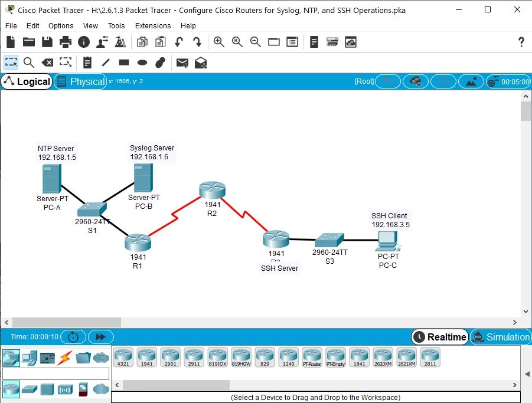Create a New Cluster in workspace bar

coord(416,81)
